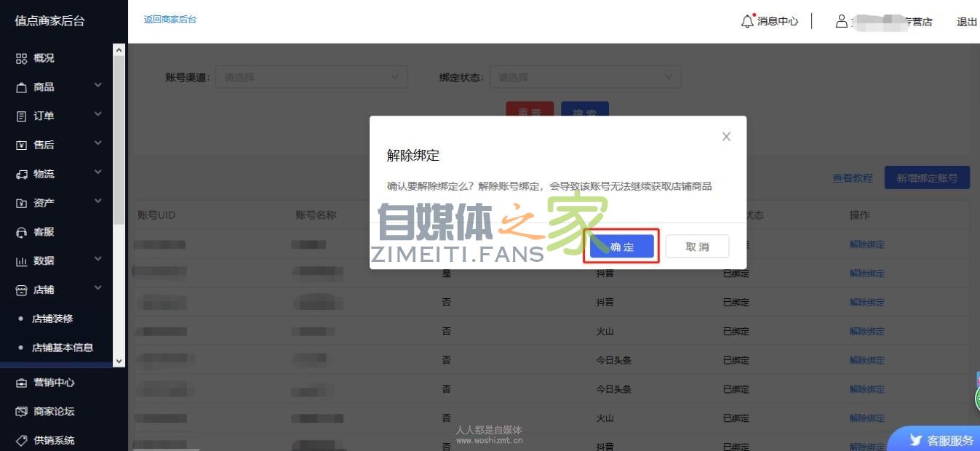Image resolution: width=980 pixels, height=451 pixels.
Task: Collapse the 店铺 submenu chevron
Action: pos(98,289)
